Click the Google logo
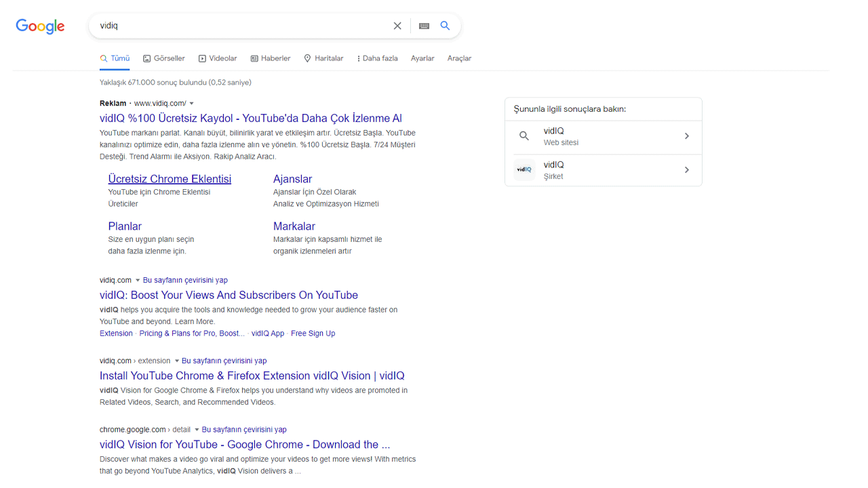Screen dimensions: 868x488 [x=40, y=26]
